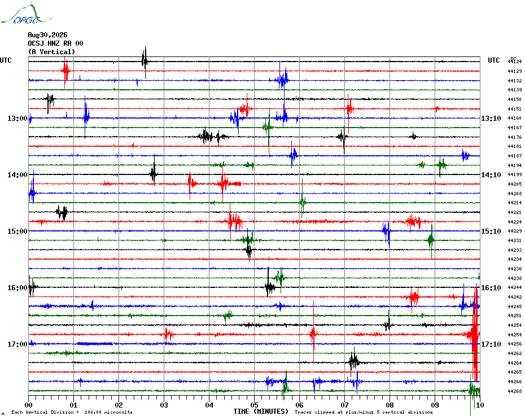Click the DC value "44205"
The width and height of the screenshot is (525, 420).
click(515, 184)
